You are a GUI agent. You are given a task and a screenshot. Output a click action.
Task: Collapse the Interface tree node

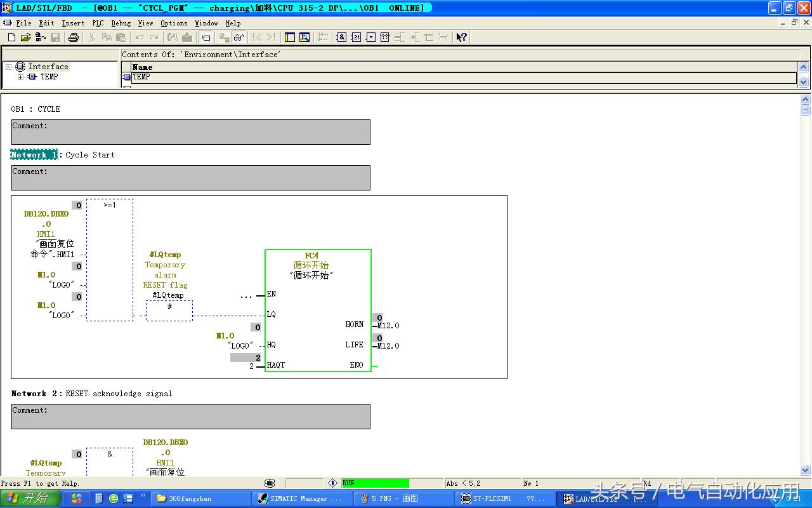[x=10, y=66]
